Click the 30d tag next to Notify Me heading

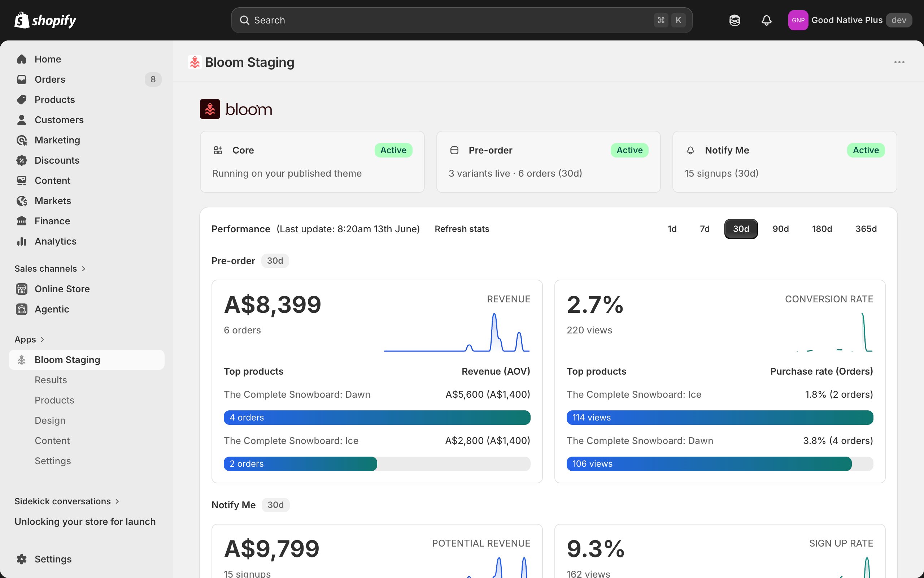pos(275,505)
